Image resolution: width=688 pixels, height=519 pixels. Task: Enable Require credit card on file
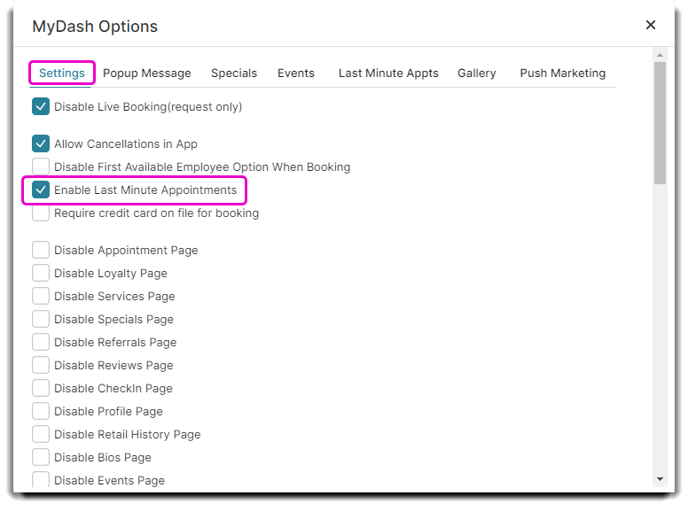40,213
